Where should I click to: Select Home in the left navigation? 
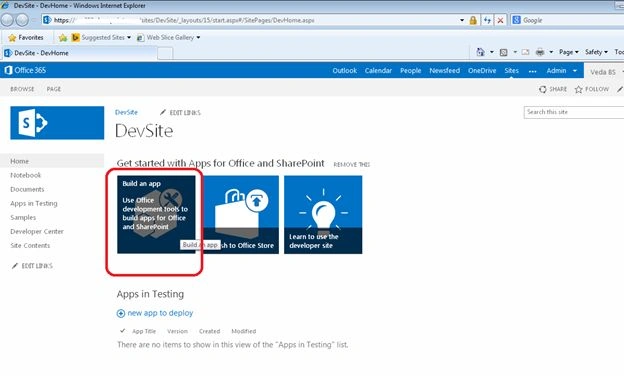click(x=20, y=161)
